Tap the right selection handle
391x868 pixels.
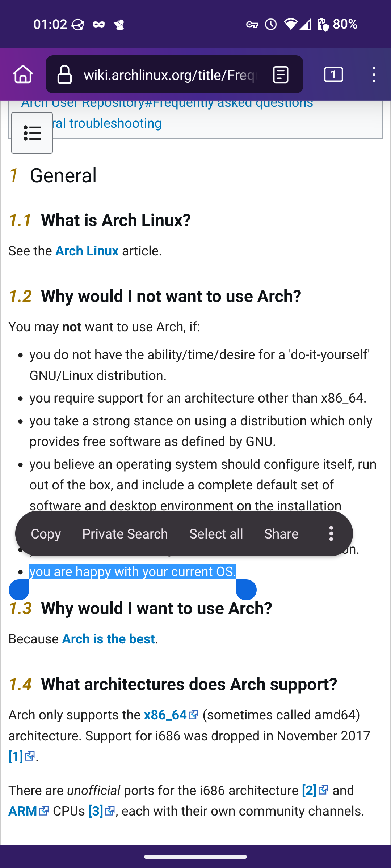point(246,590)
